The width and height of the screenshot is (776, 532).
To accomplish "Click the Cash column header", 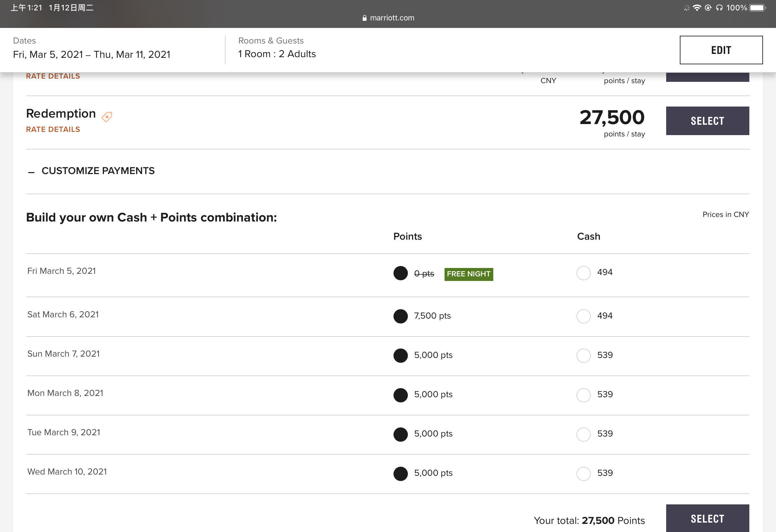I will click(x=589, y=237).
